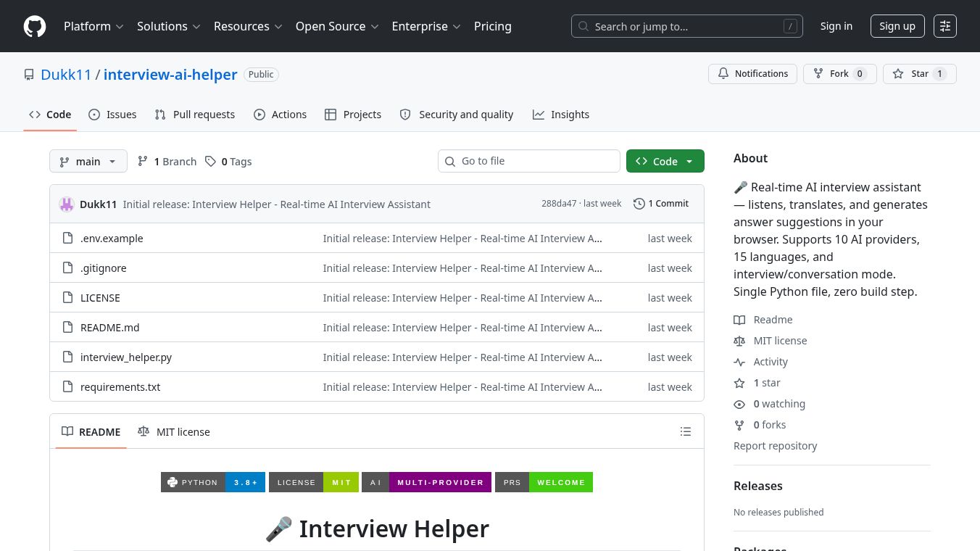980x551 pixels.
Task: Open the interview-ai-helper repository link
Action: (170, 75)
